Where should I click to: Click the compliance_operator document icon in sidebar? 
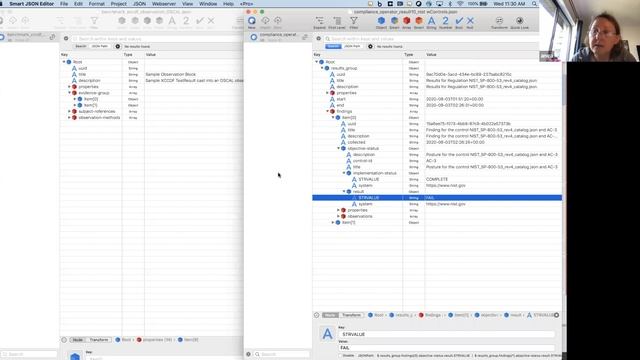[x=253, y=37]
